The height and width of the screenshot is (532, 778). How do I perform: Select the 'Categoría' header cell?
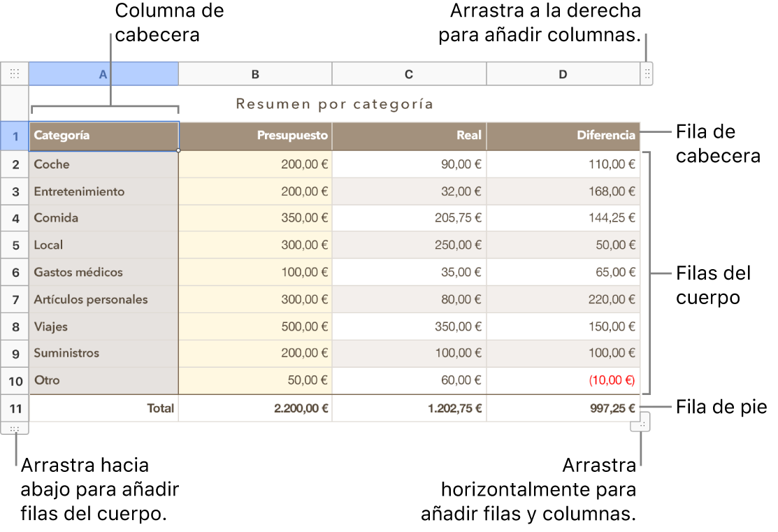tap(103, 136)
